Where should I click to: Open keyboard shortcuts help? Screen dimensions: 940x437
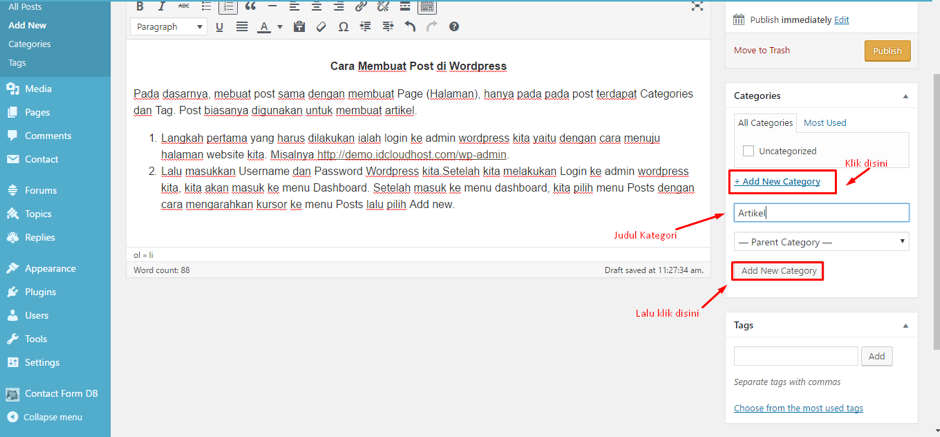point(454,27)
